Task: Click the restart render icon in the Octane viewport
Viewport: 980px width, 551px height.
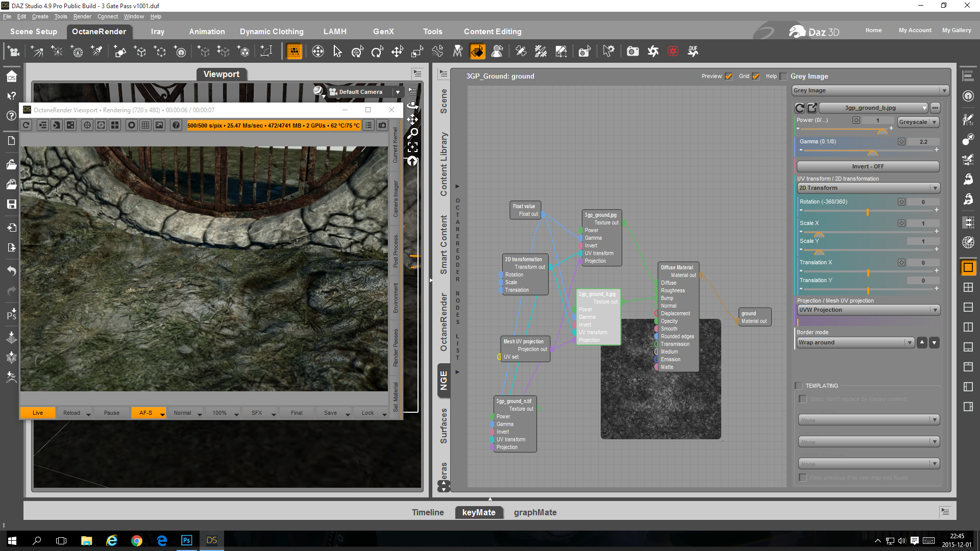Action: pos(27,126)
